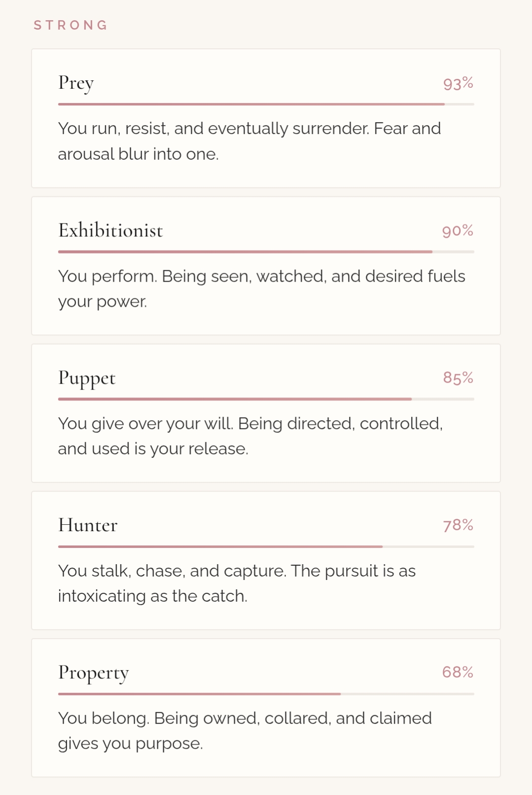Click the 78% Hunter score

(x=458, y=525)
